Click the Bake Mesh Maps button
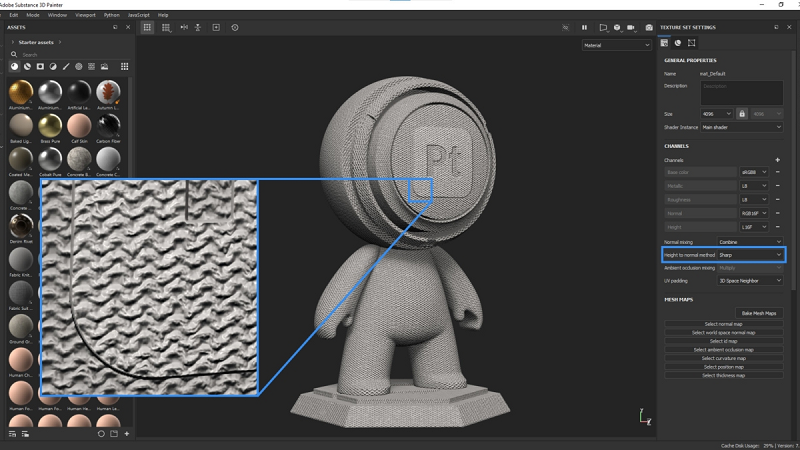 click(x=758, y=313)
